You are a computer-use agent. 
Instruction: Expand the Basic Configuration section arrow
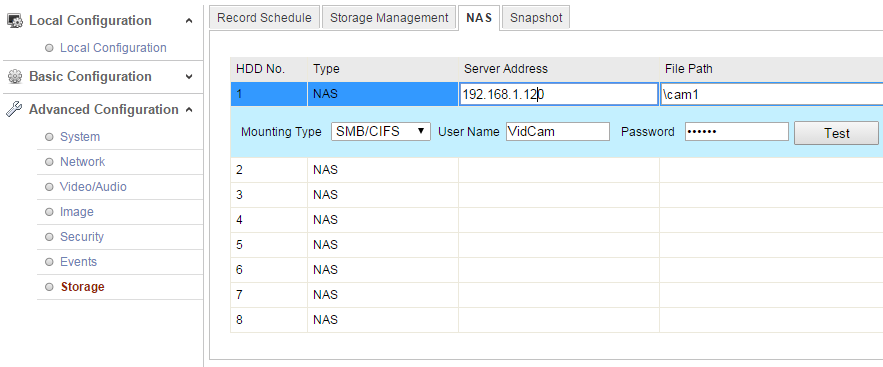tap(189, 77)
